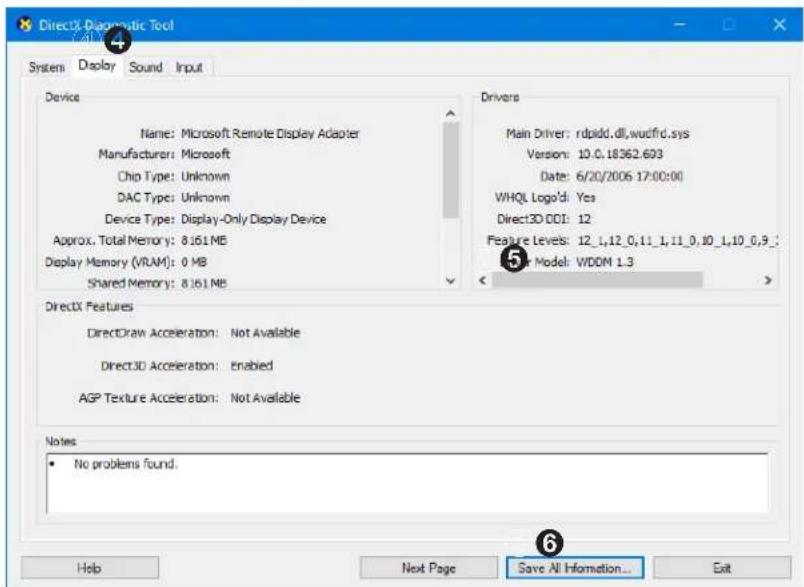Click the "Notes" group label

coord(61,441)
